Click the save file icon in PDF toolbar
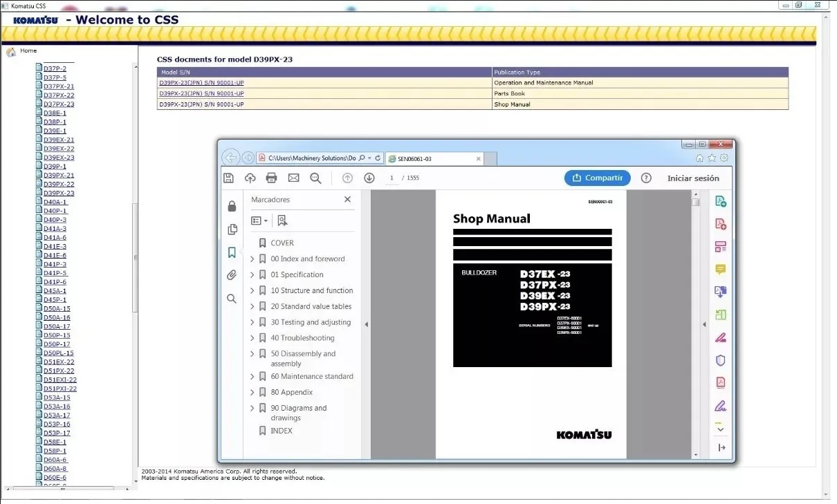The width and height of the screenshot is (837, 504). 228,178
